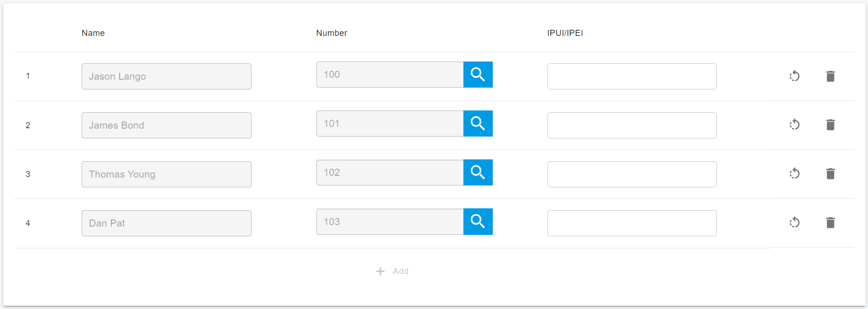868x309 pixels.
Task: Click search button beside number 103
Action: point(478,221)
